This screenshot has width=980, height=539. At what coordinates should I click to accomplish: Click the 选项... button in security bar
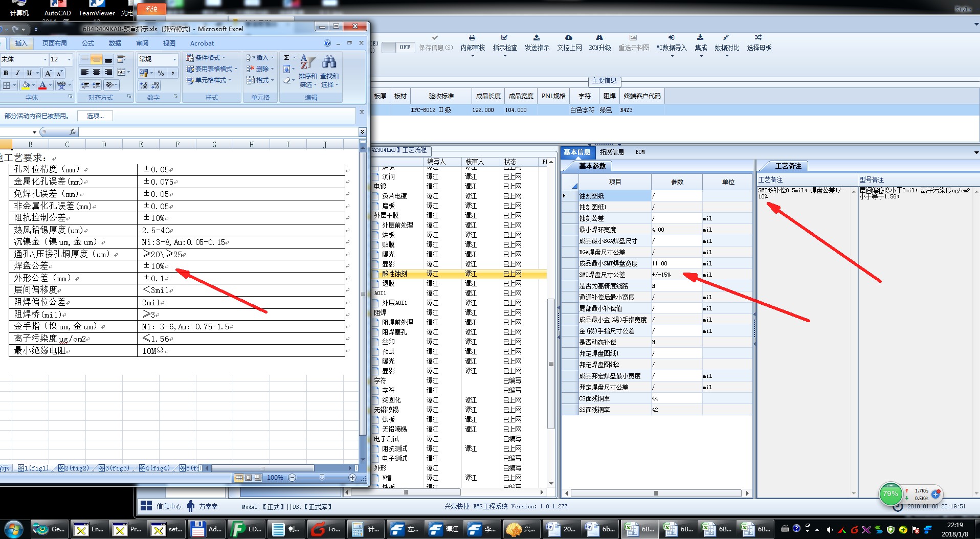click(x=95, y=116)
